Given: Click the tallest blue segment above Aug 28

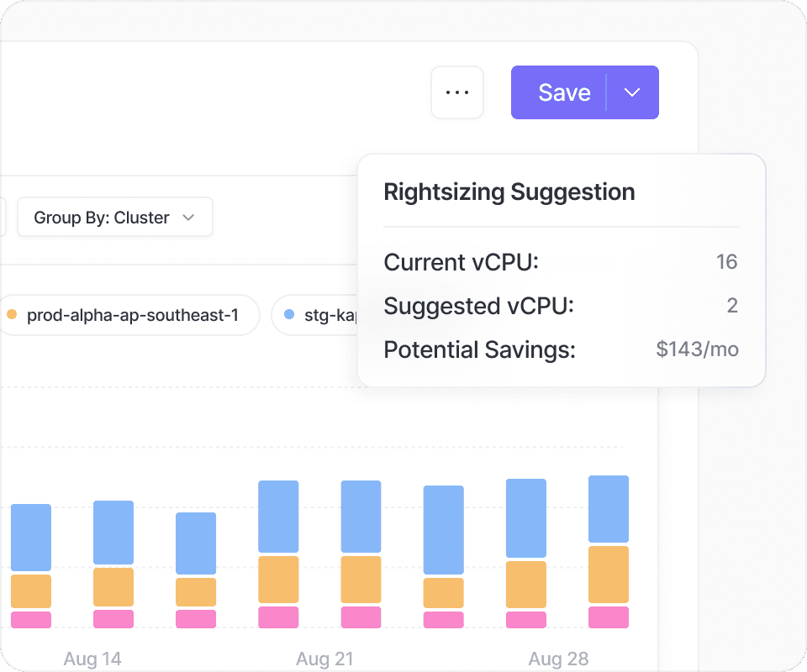Looking at the screenshot, I should pos(525,518).
